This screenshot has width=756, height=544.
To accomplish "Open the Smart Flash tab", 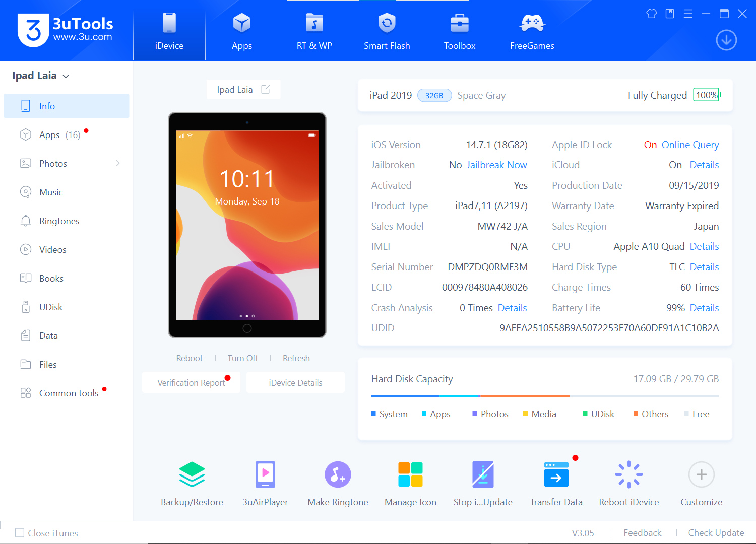I will pos(387,31).
